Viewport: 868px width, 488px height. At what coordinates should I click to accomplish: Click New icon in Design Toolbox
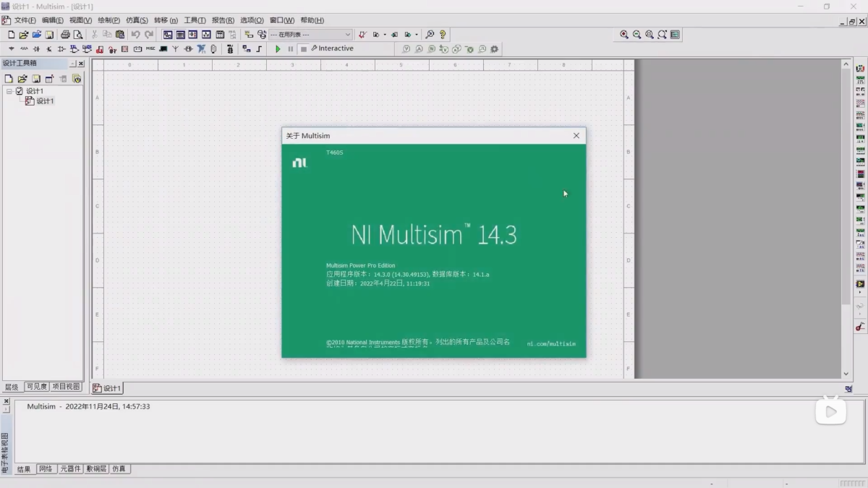tap(9, 79)
